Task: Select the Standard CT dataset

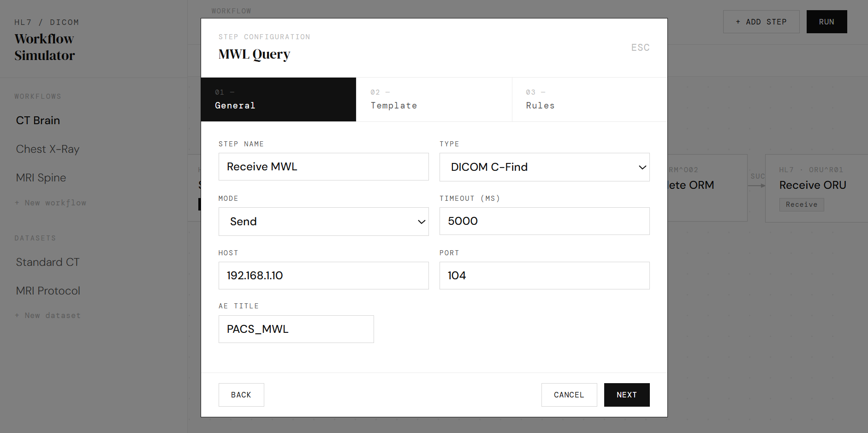Action: pos(48,262)
